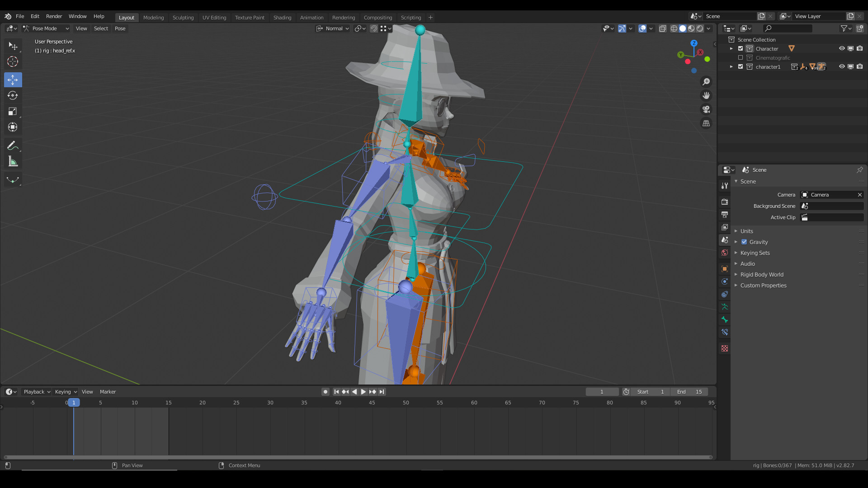Switch perspective/orthographic grid icon
The width and height of the screenshot is (868, 488).
(706, 123)
